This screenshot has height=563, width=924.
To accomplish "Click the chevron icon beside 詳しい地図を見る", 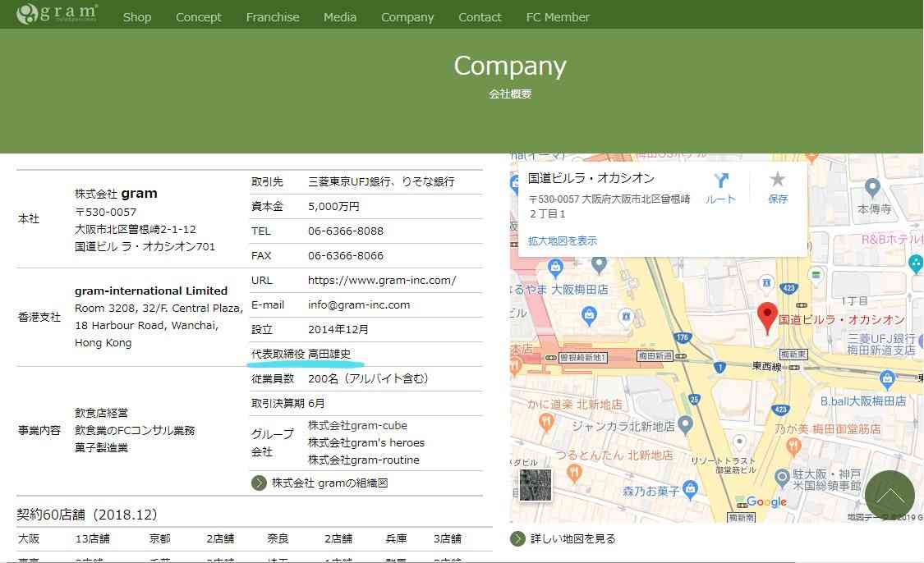I will pyautogui.click(x=517, y=539).
